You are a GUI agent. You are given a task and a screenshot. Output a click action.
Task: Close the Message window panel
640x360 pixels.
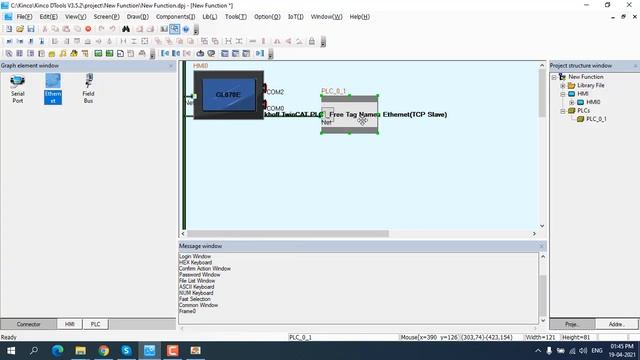point(542,246)
